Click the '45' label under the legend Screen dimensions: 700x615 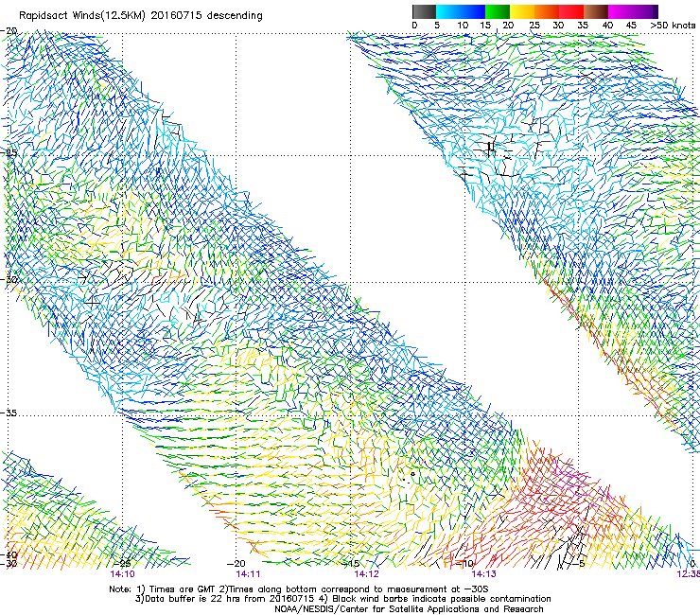click(x=631, y=26)
